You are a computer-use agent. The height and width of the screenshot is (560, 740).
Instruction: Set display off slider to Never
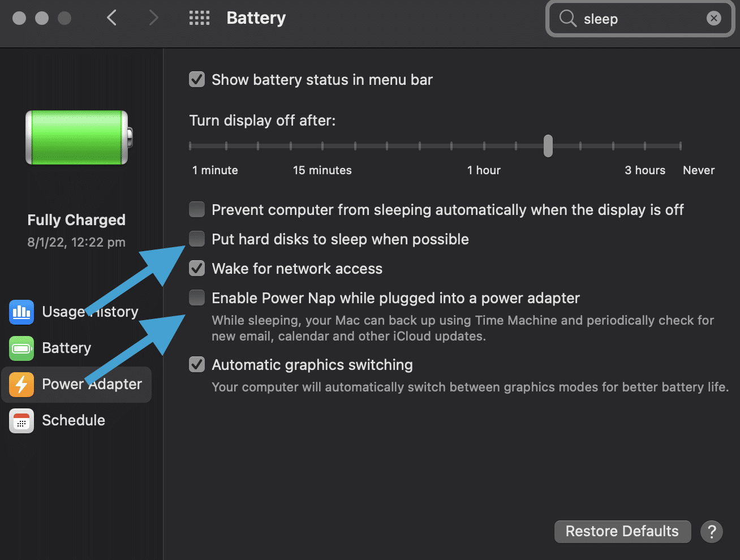[680, 146]
